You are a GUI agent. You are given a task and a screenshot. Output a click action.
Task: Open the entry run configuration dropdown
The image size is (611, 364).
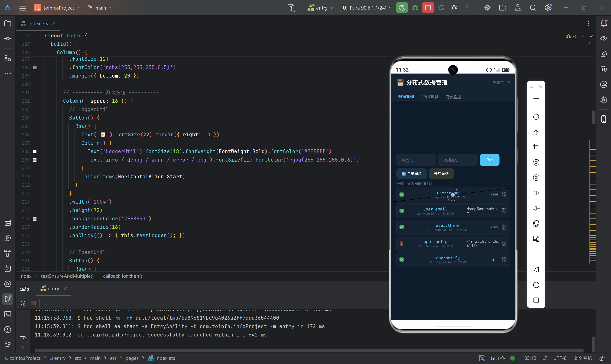(x=320, y=8)
